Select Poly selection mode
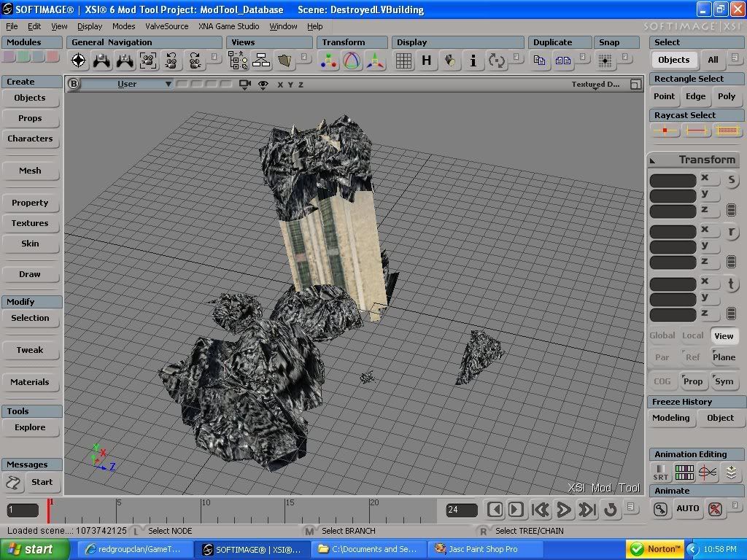 [x=727, y=96]
